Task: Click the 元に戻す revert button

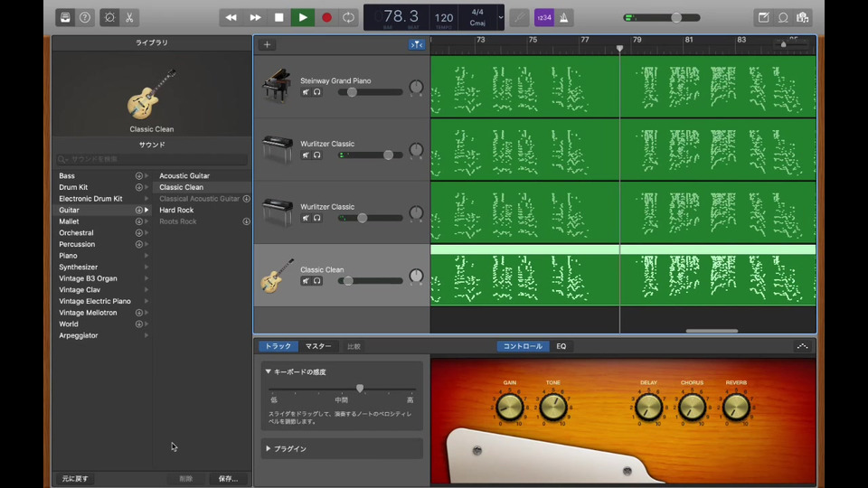Action: click(x=75, y=479)
